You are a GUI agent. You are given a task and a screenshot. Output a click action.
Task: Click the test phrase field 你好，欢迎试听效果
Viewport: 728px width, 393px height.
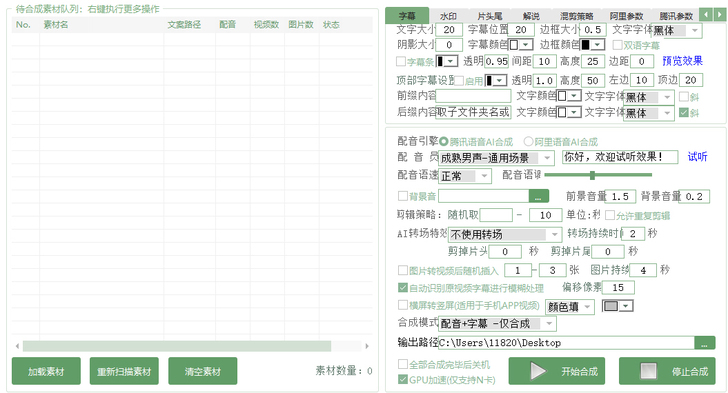(x=620, y=157)
